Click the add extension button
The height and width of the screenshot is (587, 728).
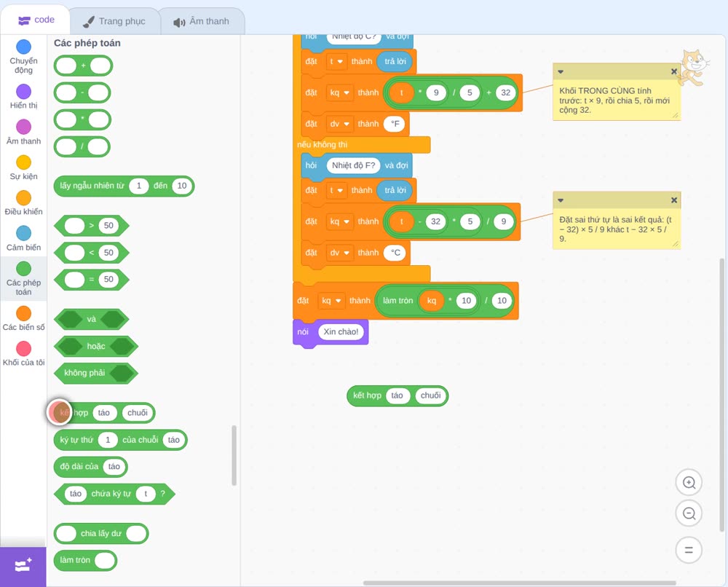pyautogui.click(x=23, y=567)
